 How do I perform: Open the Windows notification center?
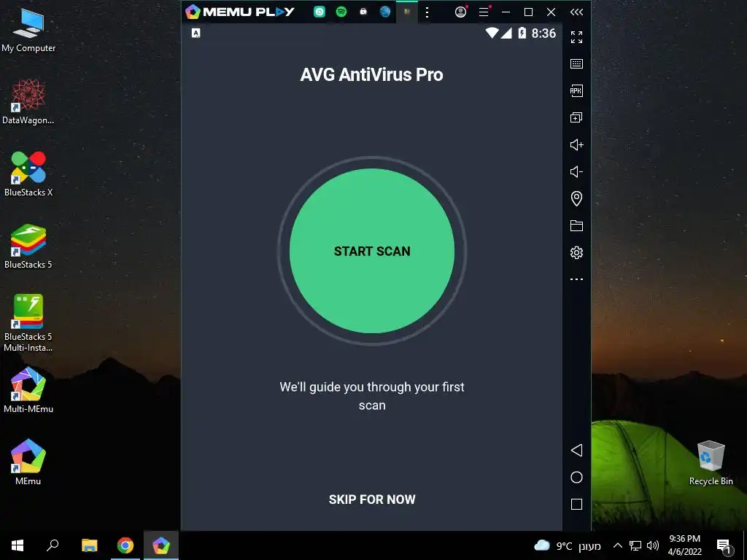724,546
